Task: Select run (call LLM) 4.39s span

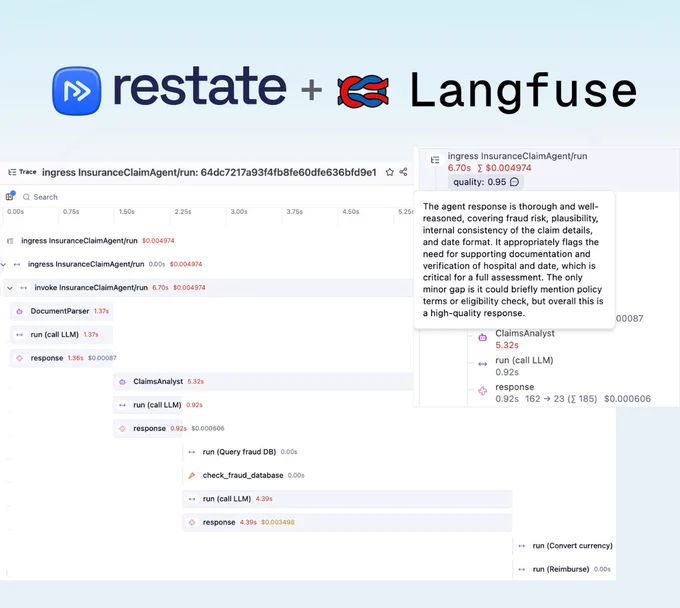Action: [347, 499]
